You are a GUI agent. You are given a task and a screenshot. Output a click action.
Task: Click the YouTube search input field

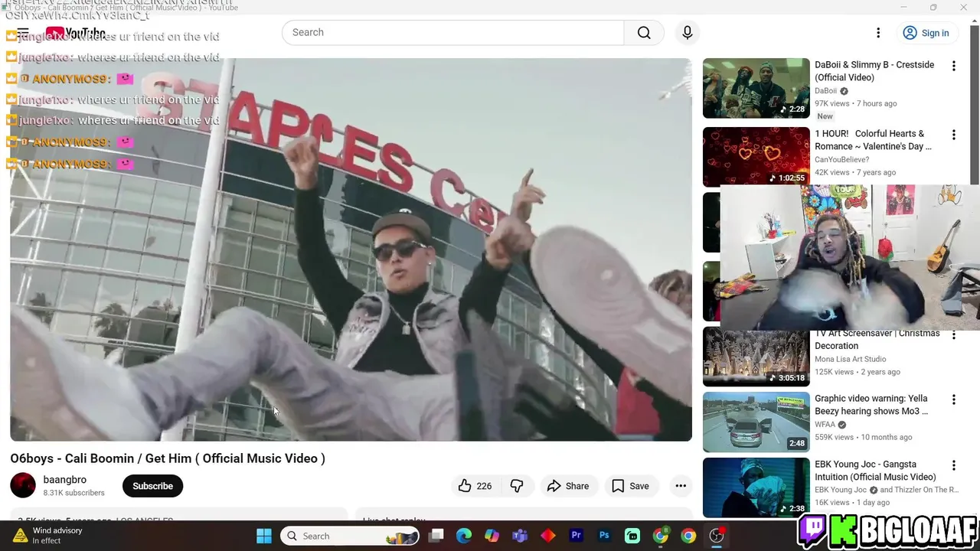[x=453, y=32]
